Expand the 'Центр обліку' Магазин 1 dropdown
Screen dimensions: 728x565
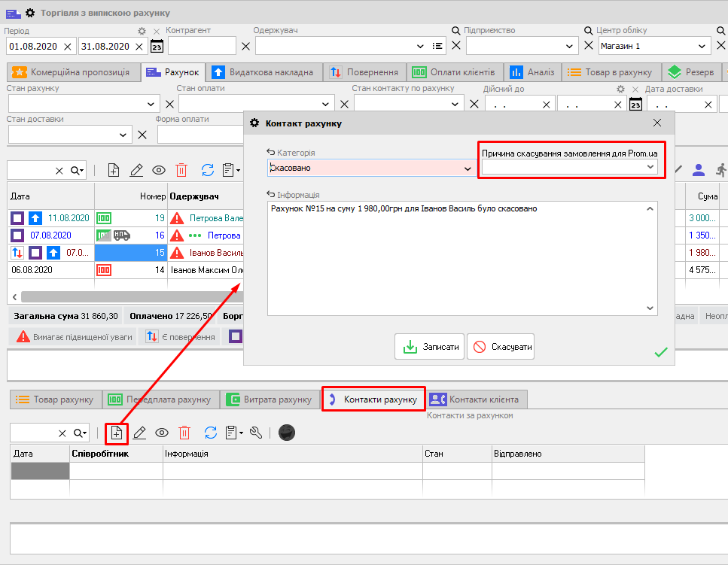(702, 46)
